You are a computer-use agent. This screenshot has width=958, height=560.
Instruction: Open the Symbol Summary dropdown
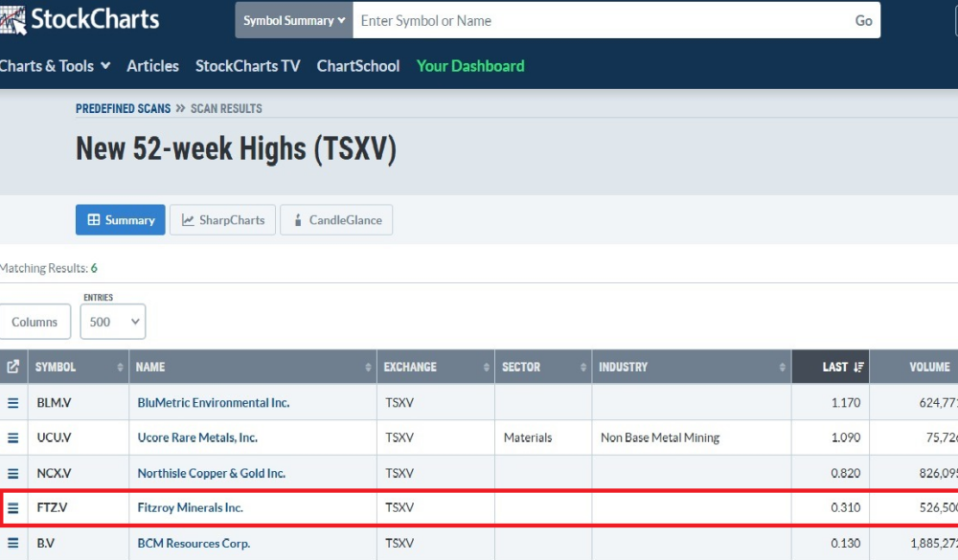294,20
